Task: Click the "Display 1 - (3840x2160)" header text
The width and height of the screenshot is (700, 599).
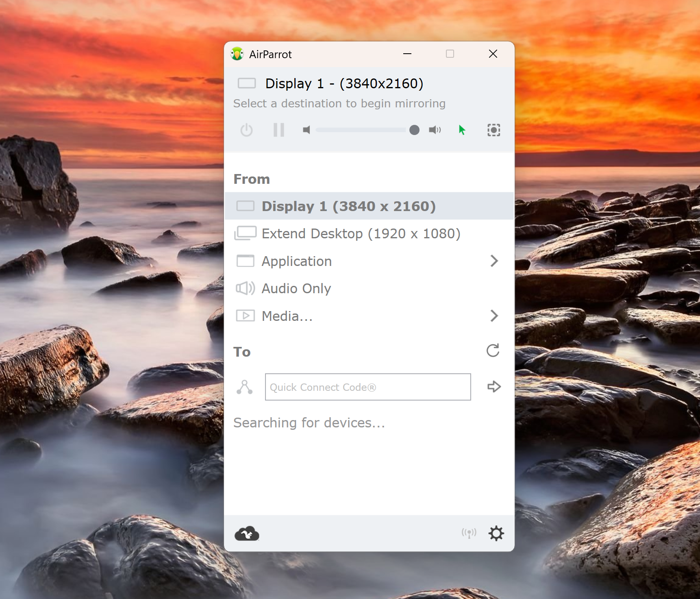Action: pos(344,83)
